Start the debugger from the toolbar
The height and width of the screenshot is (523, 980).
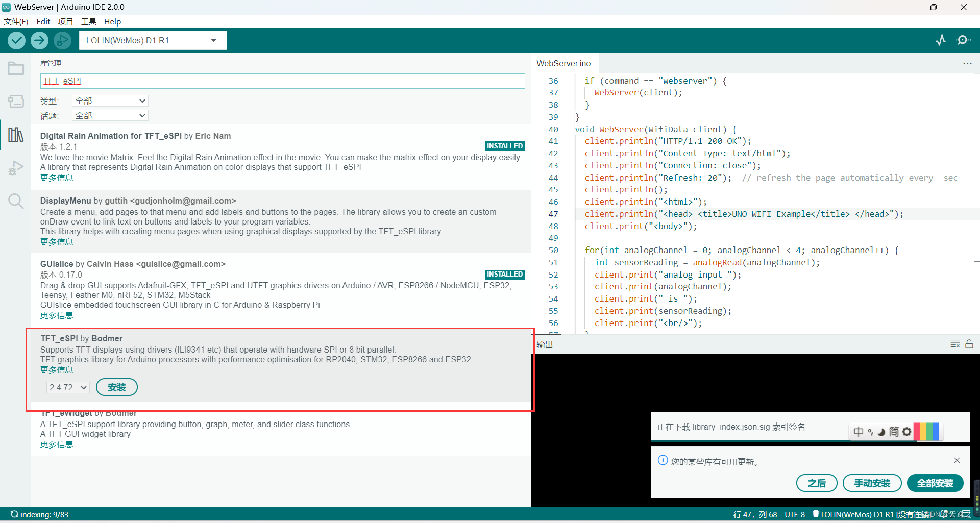(62, 40)
